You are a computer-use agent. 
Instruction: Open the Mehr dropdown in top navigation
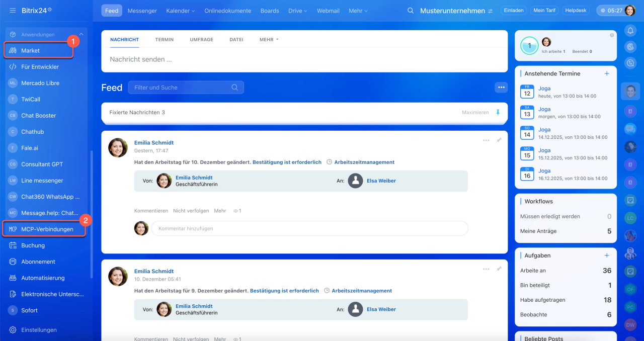tap(358, 11)
